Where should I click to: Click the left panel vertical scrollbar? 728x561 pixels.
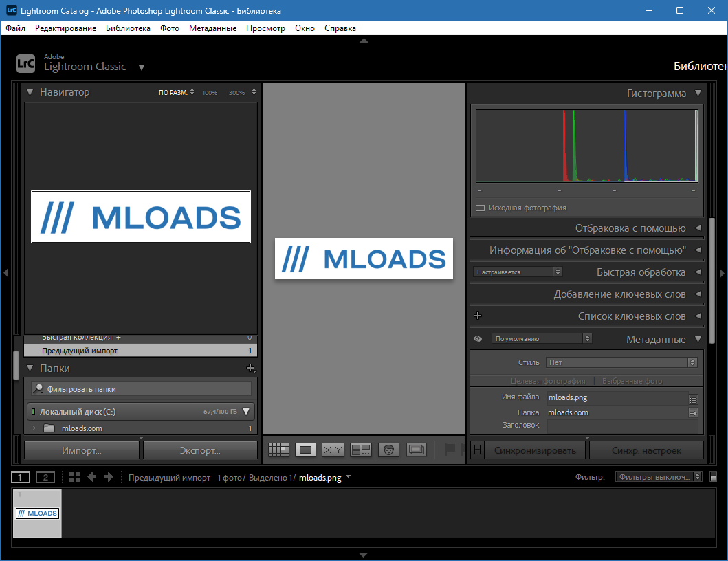coord(16,365)
